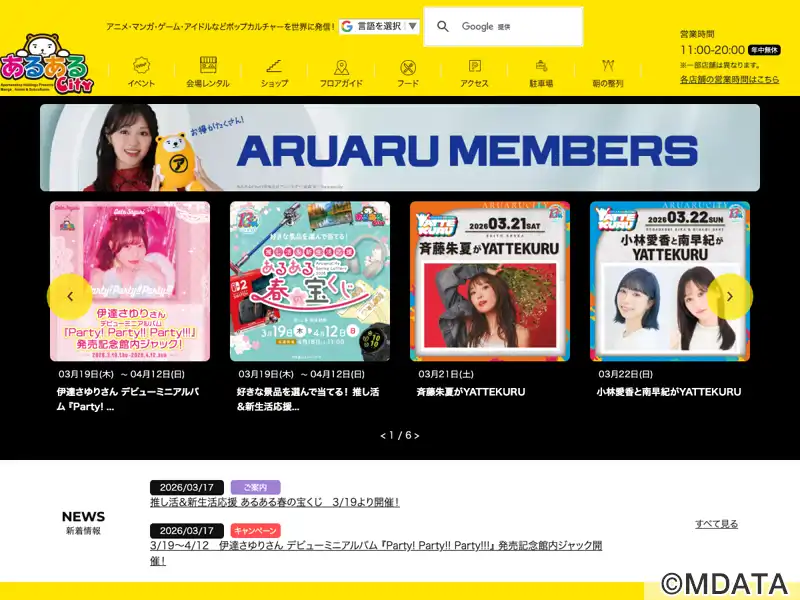Viewport: 800px width, 600px height.
Task: Open 伊達さゆり Party! album event thumbnail
Action: [130, 282]
